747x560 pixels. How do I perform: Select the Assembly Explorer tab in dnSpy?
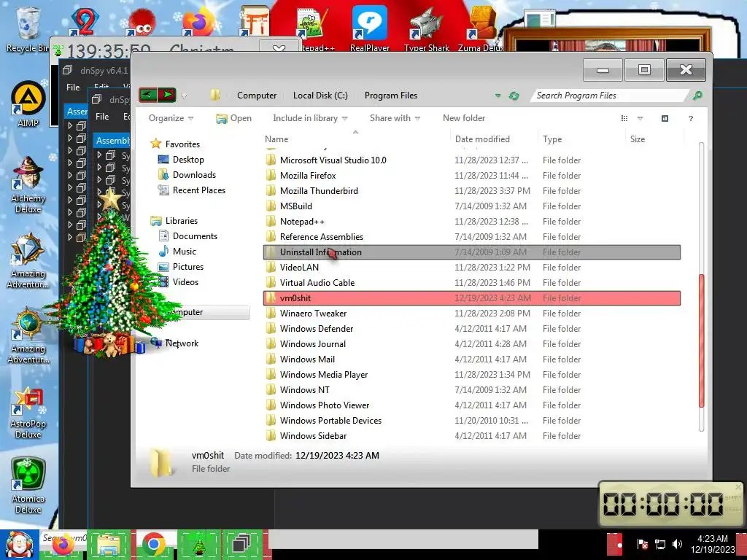112,140
